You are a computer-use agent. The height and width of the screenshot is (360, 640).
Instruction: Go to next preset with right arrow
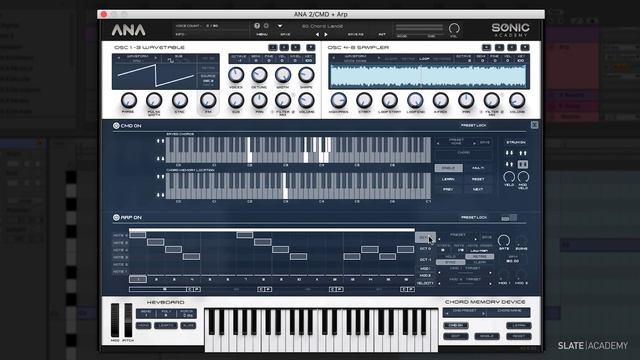(x=326, y=35)
